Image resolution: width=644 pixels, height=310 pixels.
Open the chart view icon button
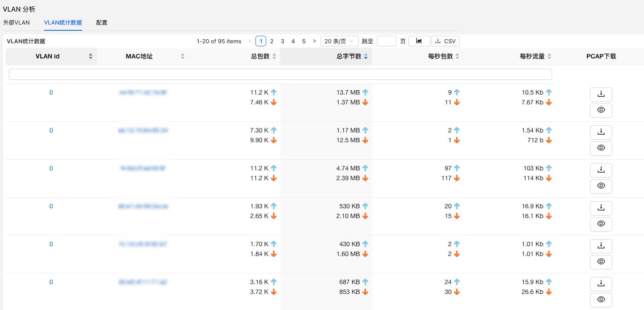[419, 41]
